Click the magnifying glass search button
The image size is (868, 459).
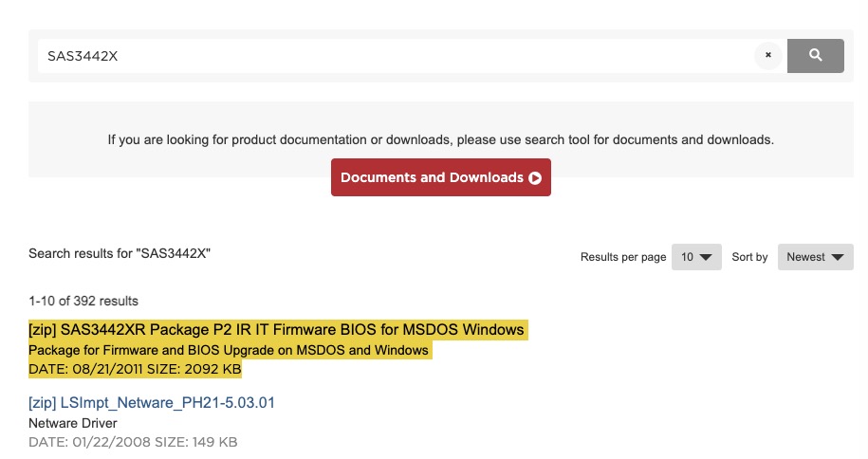[x=816, y=55]
